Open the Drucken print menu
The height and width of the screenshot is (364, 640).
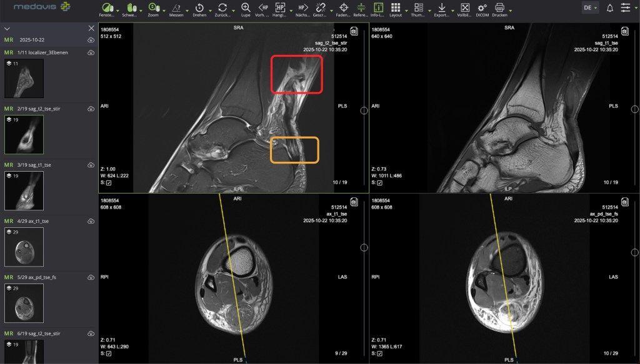(x=499, y=8)
